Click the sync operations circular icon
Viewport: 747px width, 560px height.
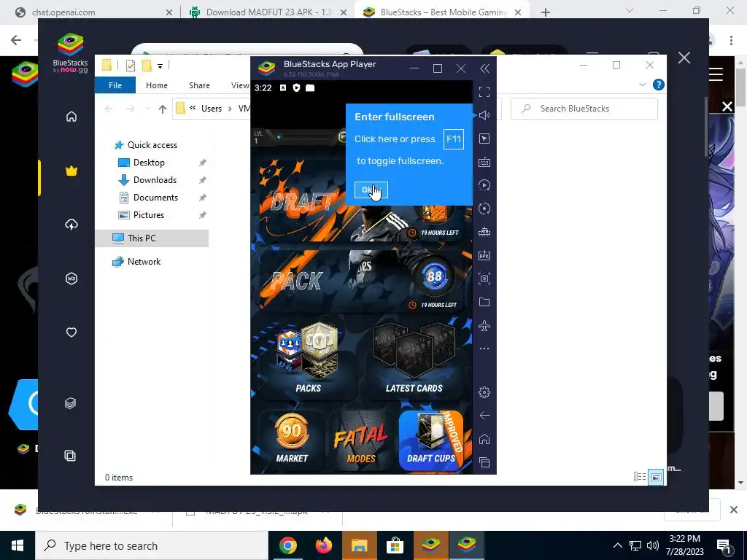tap(484, 209)
